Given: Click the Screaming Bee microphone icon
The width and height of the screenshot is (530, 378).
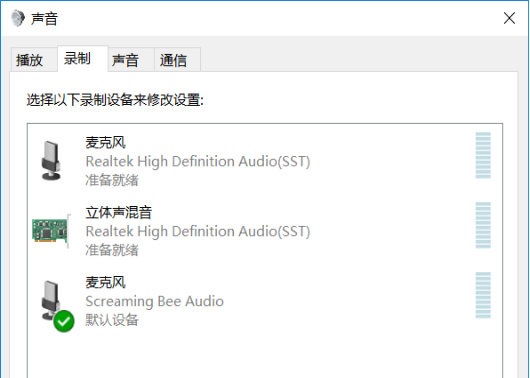Looking at the screenshot, I should pyautogui.click(x=51, y=300).
